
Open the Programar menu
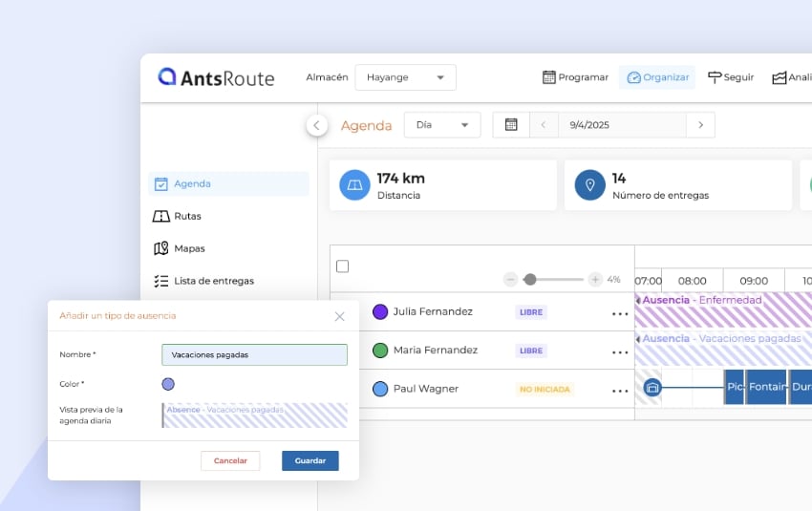(x=575, y=77)
